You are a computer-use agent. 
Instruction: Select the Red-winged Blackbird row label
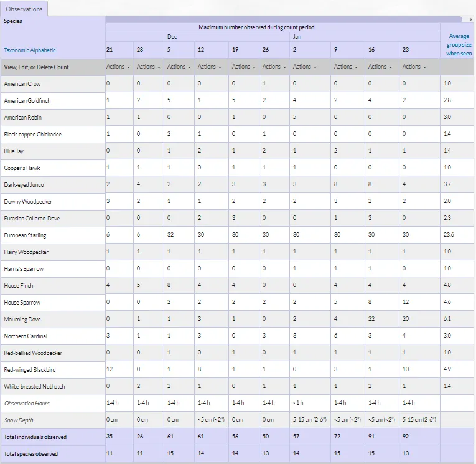[30, 370]
